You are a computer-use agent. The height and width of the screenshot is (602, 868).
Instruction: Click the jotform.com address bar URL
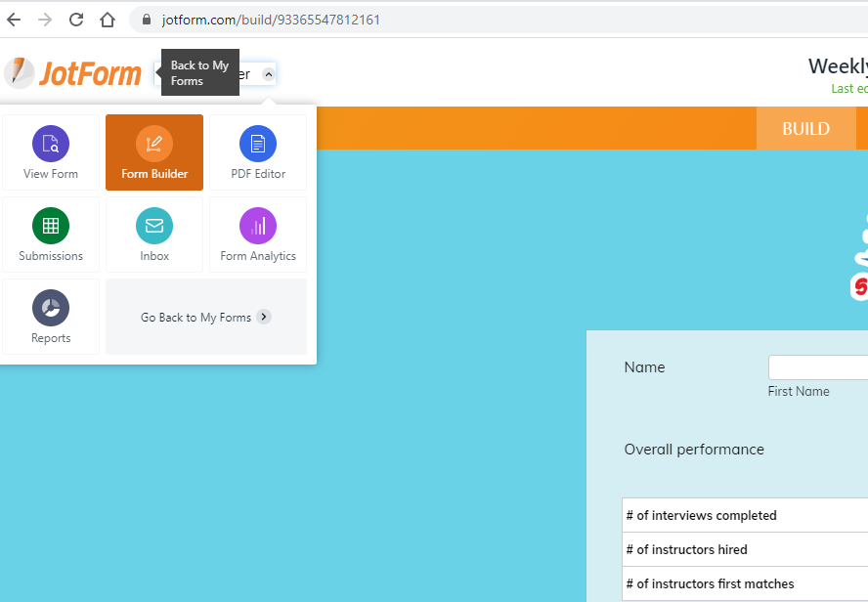pos(271,20)
